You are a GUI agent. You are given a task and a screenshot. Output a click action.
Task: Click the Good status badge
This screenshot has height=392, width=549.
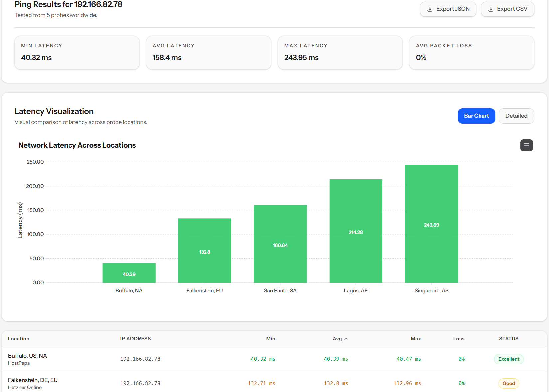pos(509,383)
